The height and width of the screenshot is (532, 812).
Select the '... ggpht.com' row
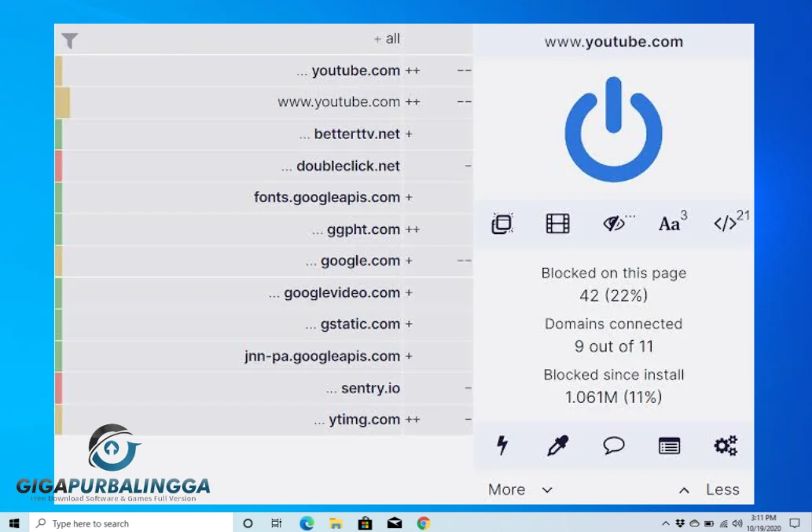(264, 229)
